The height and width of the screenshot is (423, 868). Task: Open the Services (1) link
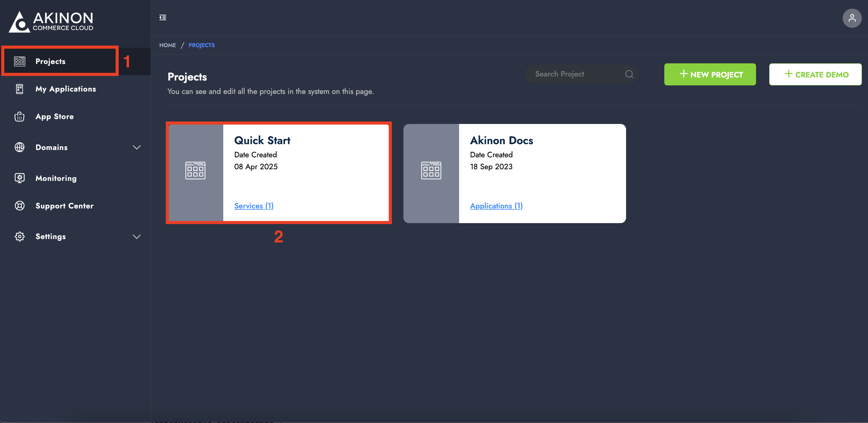(254, 206)
